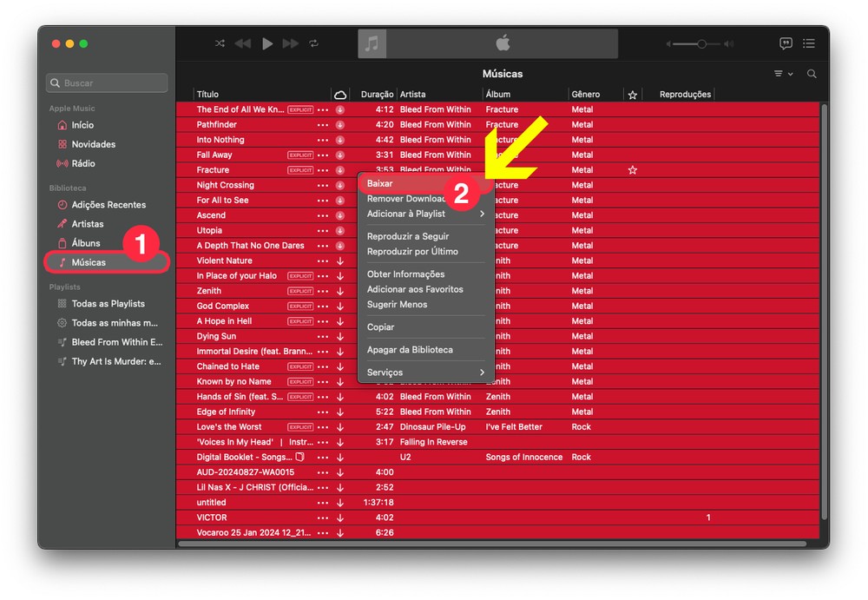Sort by the Gênero column header
868x600 pixels.
(595, 94)
